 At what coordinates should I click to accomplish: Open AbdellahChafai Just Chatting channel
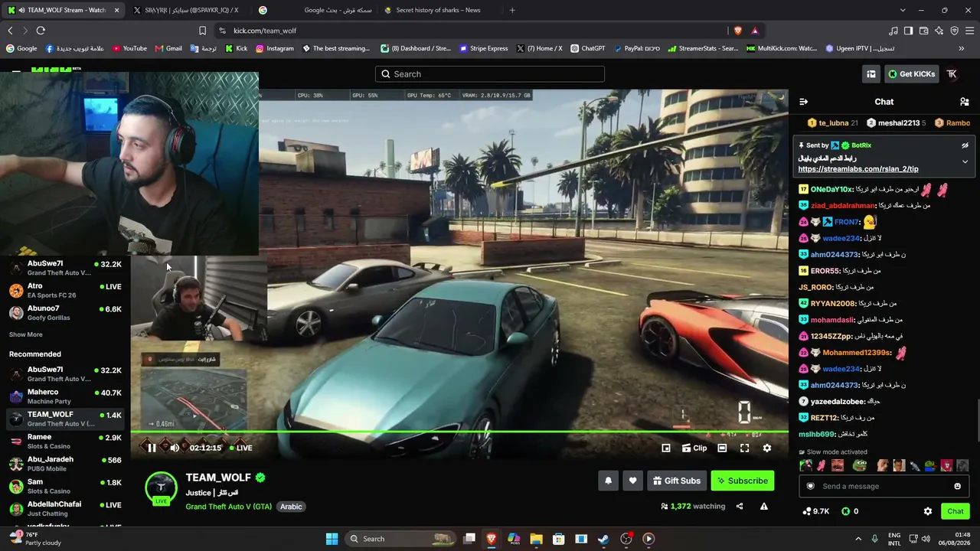65,509
